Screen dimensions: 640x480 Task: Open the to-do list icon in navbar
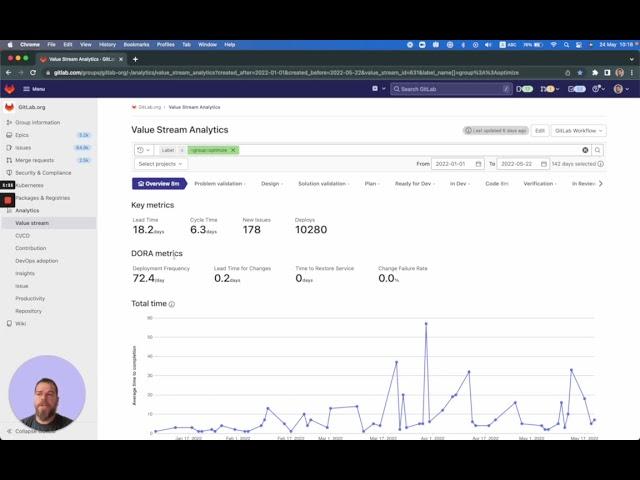[577, 89]
